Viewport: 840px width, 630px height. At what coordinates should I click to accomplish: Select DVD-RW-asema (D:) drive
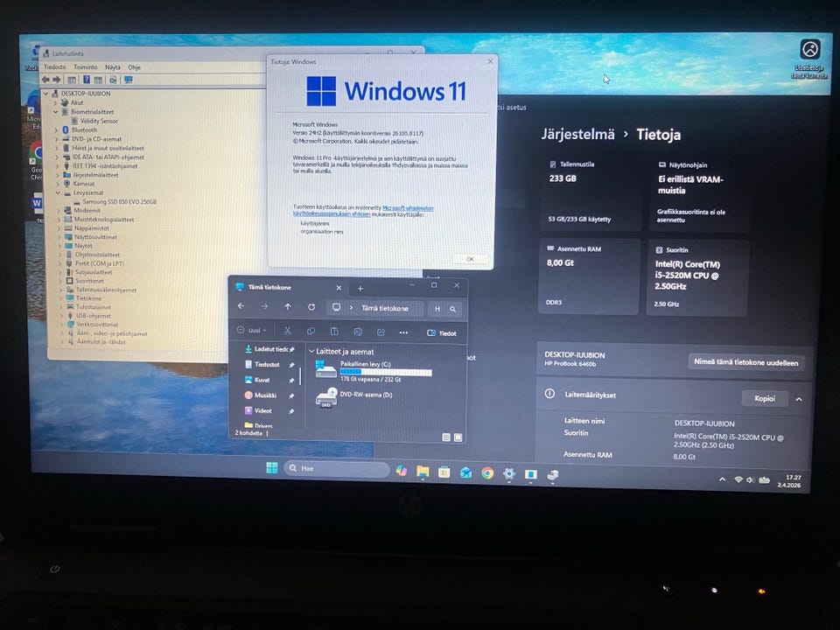[x=354, y=399]
